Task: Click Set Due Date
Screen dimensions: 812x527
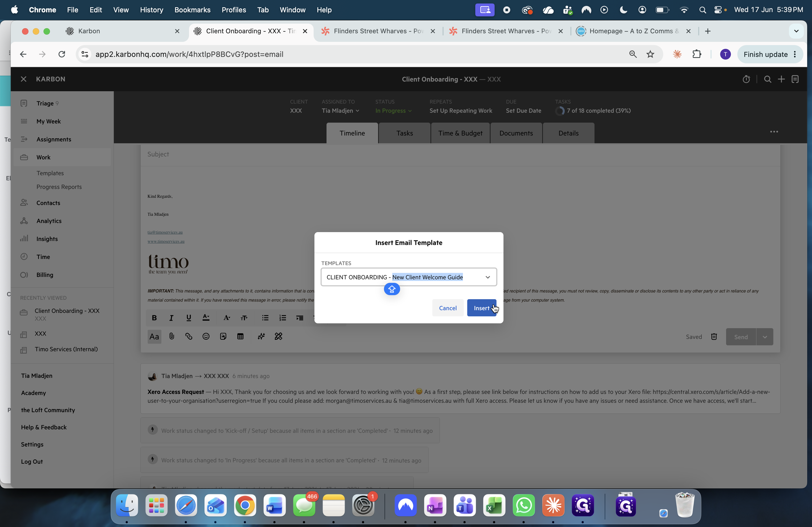Action: (x=523, y=111)
